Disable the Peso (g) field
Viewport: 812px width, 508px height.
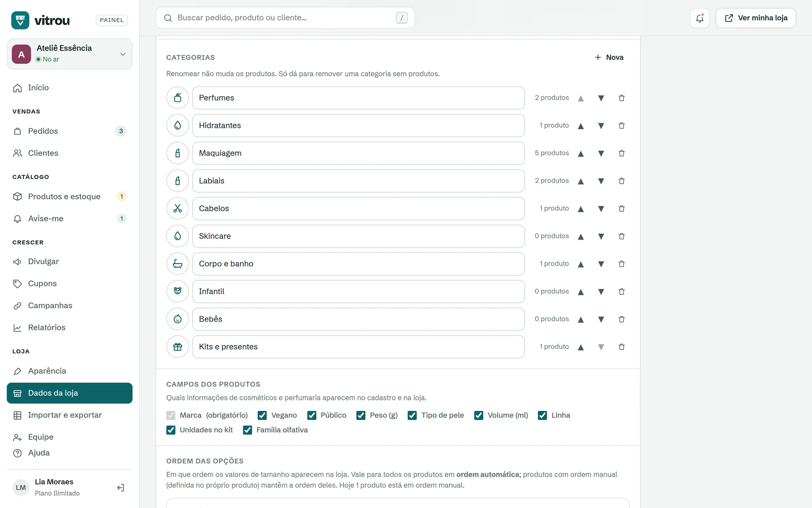pyautogui.click(x=361, y=415)
